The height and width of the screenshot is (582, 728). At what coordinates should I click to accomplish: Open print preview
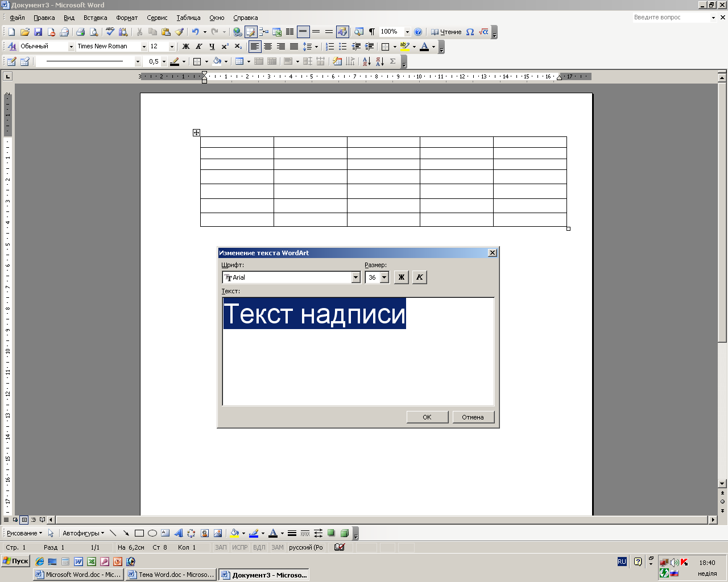[94, 32]
